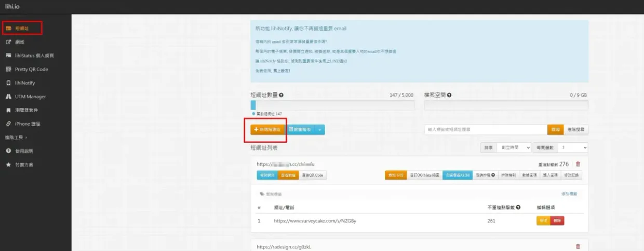Click the orange 查看數據 button
Image resolution: width=644 pixels, height=251 pixels.
[x=288, y=175]
